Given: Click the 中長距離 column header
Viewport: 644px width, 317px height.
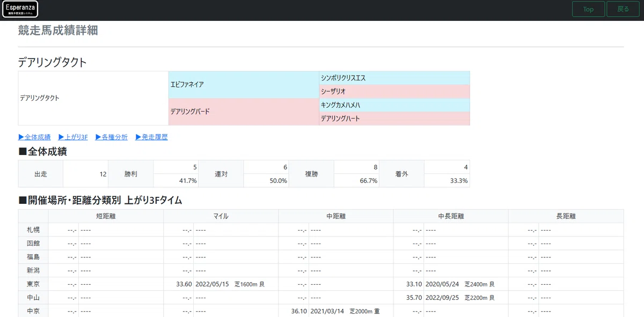Looking at the screenshot, I should (451, 216).
